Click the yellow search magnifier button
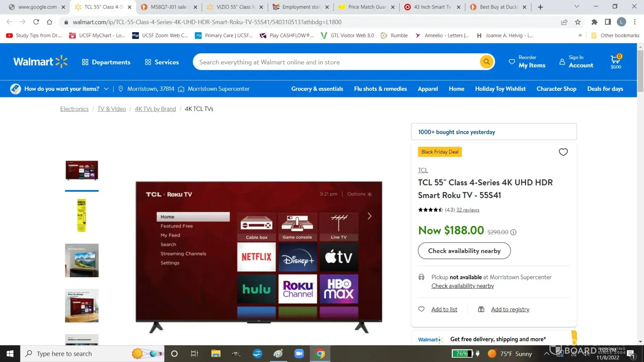Image resolution: width=644 pixels, height=362 pixels. pos(486,62)
